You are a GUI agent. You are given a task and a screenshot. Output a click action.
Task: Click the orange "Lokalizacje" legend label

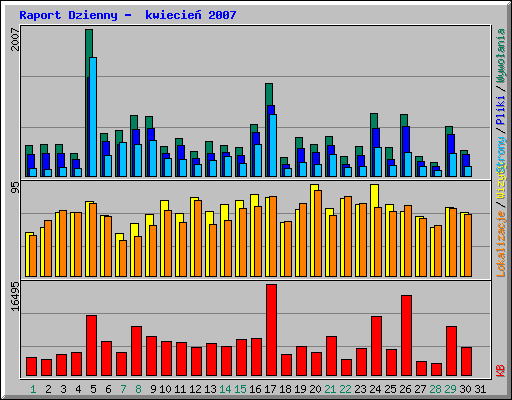(x=501, y=244)
